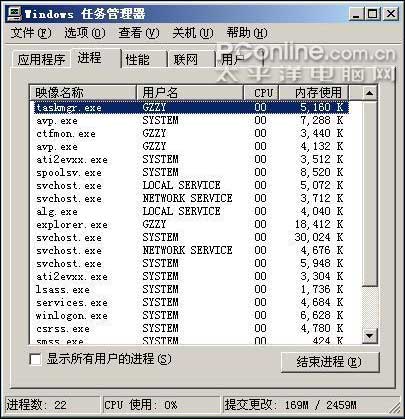Open the 选项(O) menu
405x419 pixels.
(85, 33)
